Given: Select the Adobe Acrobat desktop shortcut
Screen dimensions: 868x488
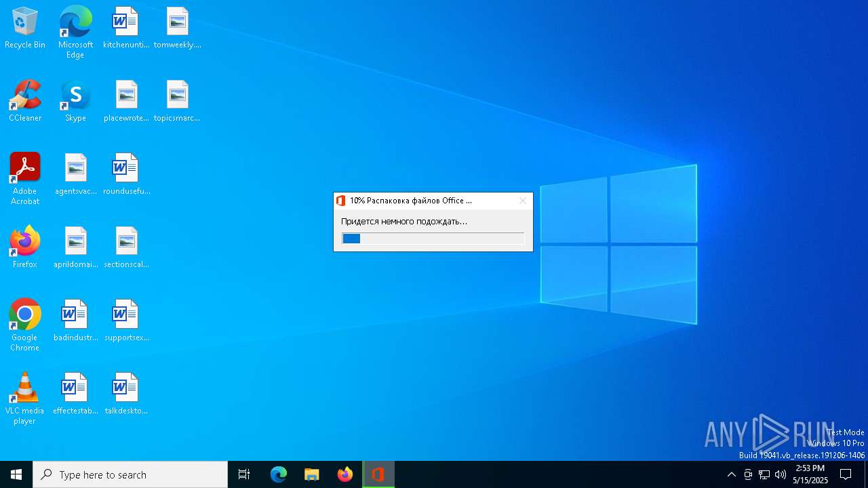Looking at the screenshot, I should tap(25, 179).
